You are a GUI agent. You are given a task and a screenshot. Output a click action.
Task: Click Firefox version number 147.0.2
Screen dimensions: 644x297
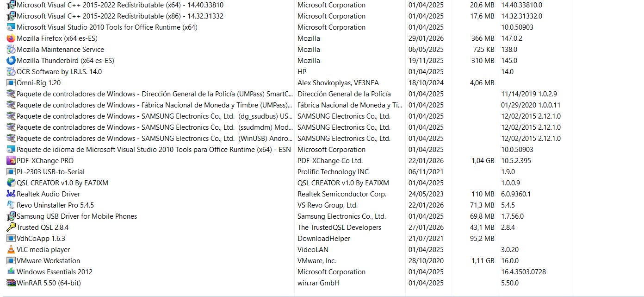[512, 38]
